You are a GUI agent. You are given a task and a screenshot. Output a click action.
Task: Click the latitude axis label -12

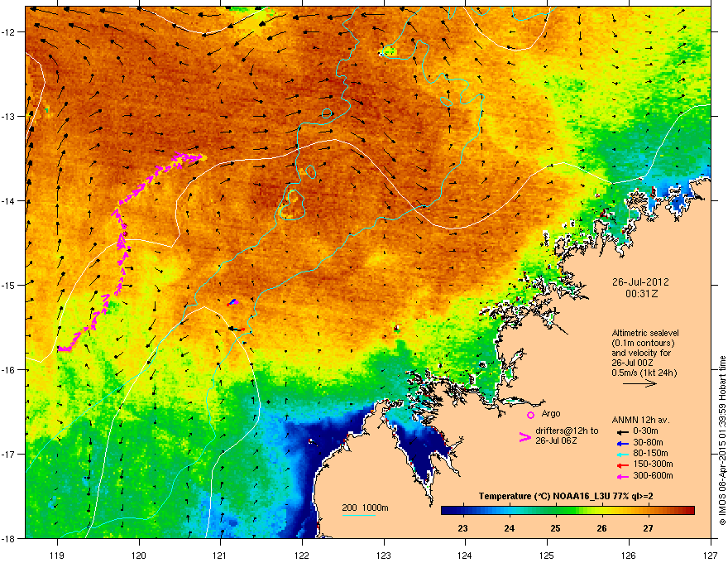click(9, 31)
